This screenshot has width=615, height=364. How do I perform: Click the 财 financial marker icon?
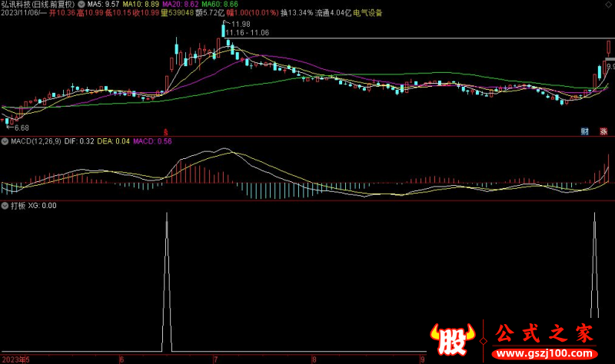584,131
